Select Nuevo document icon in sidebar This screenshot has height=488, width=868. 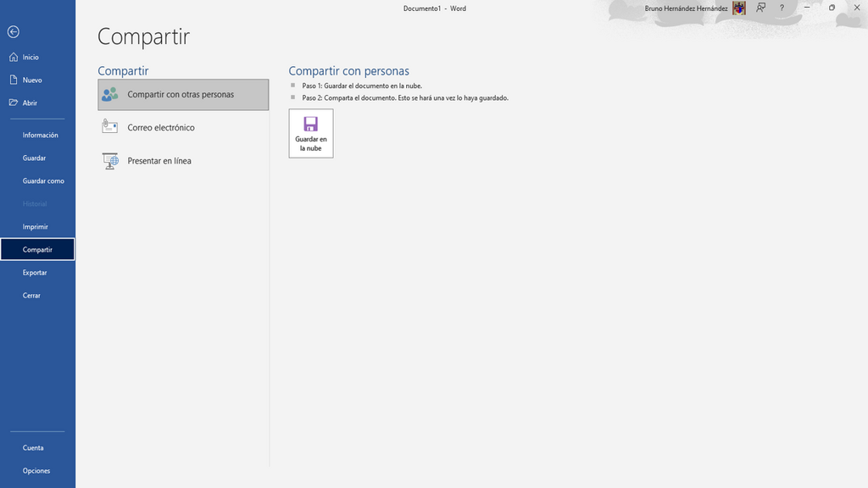point(14,80)
